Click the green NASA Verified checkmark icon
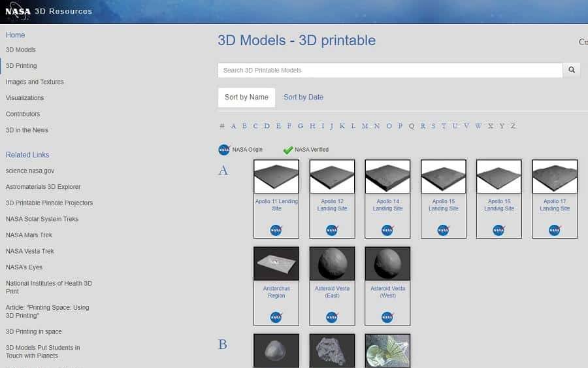The image size is (588, 368). tap(288, 150)
